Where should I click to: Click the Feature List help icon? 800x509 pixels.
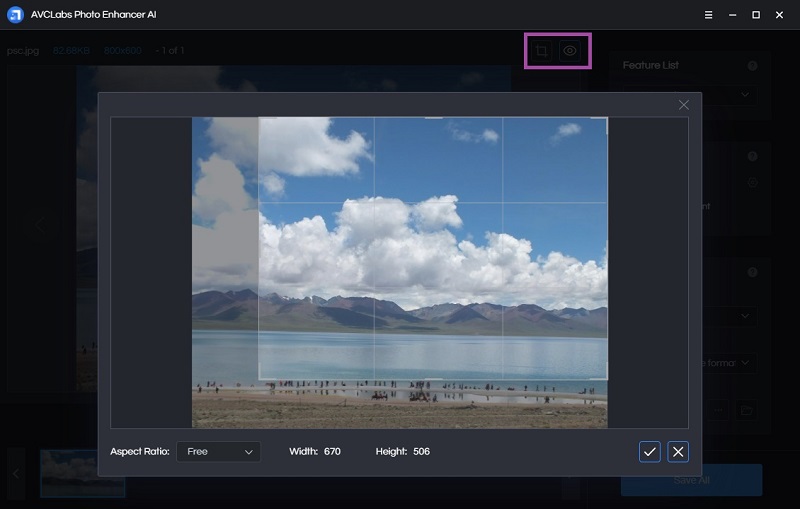(753, 66)
